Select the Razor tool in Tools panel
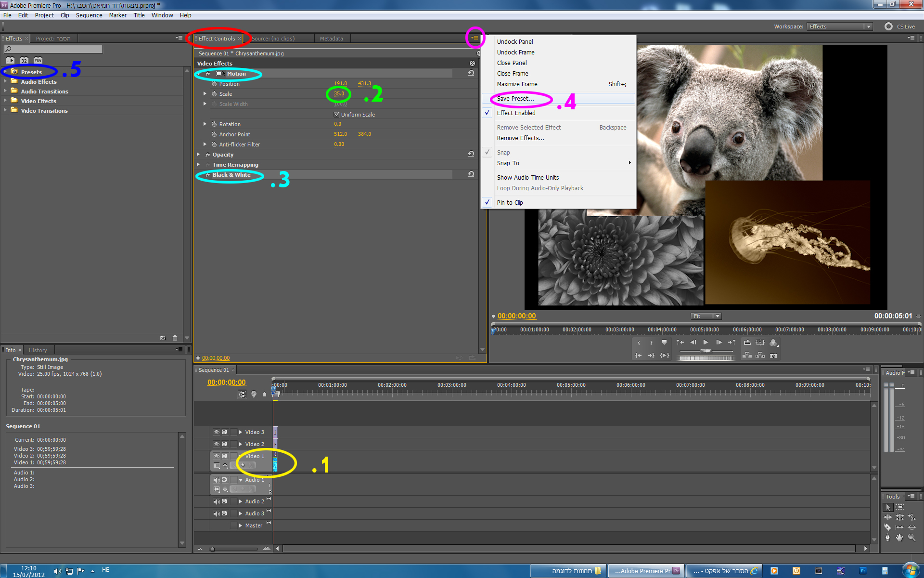 click(x=887, y=527)
